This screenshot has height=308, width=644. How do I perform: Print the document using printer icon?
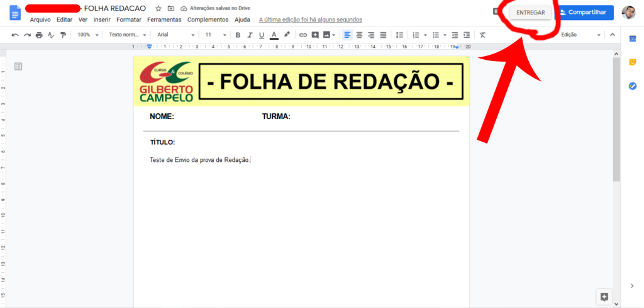[x=39, y=35]
